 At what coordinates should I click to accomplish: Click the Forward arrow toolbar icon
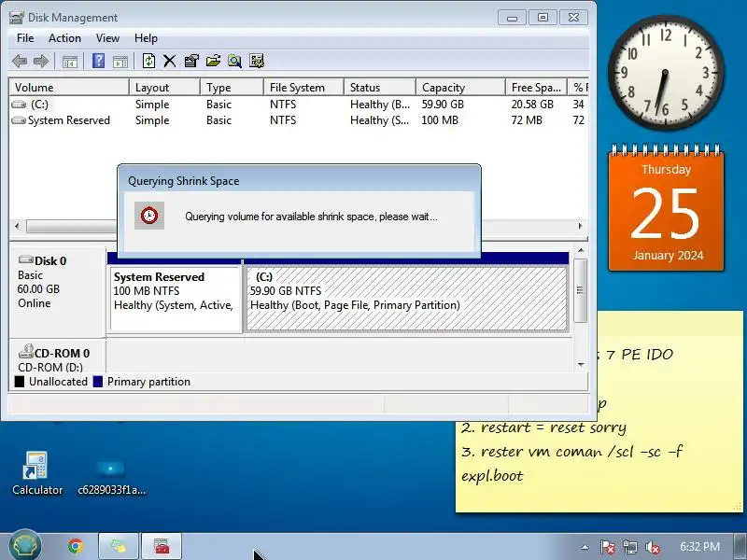click(x=41, y=61)
